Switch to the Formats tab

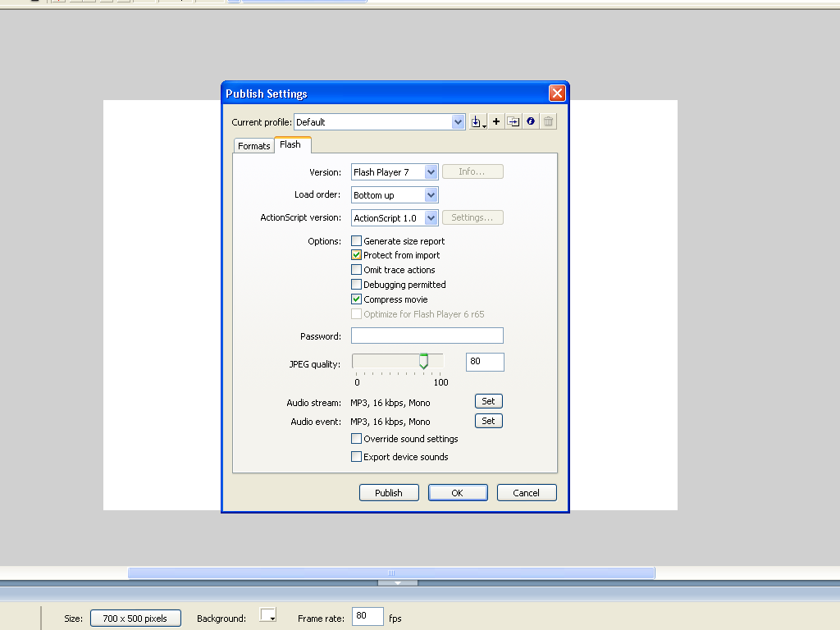tap(254, 146)
